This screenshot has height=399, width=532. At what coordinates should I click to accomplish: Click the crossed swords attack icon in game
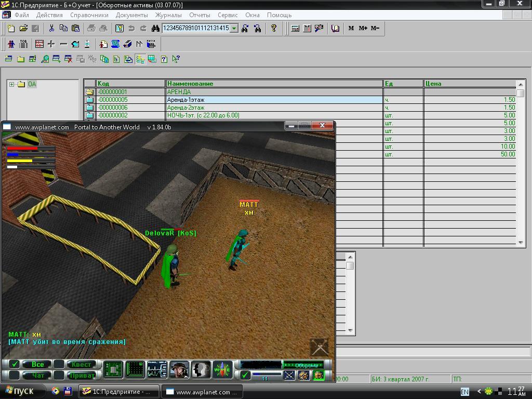289,376
